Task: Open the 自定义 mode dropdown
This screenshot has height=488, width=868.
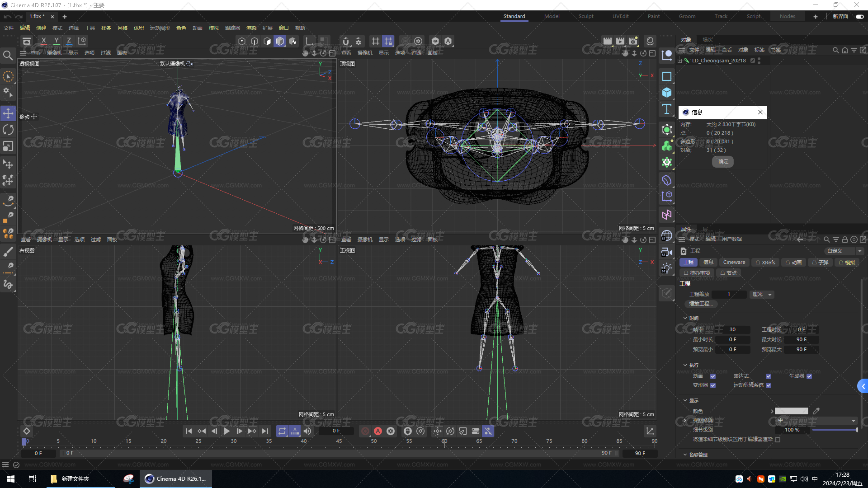Action: click(x=844, y=251)
